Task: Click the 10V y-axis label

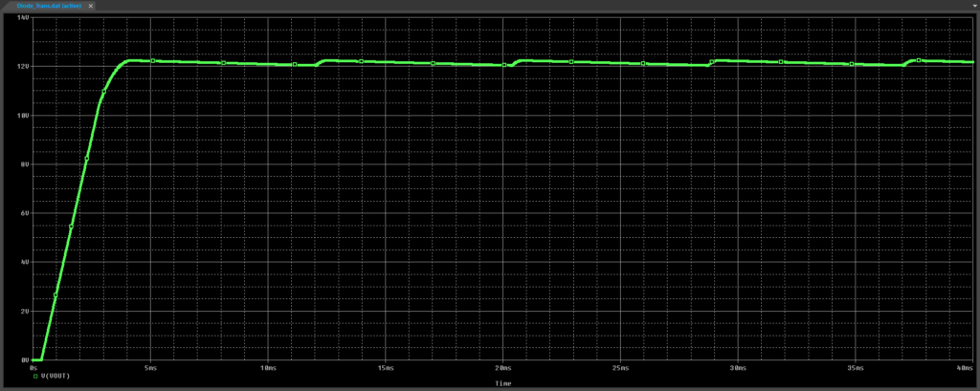Action: coord(23,116)
